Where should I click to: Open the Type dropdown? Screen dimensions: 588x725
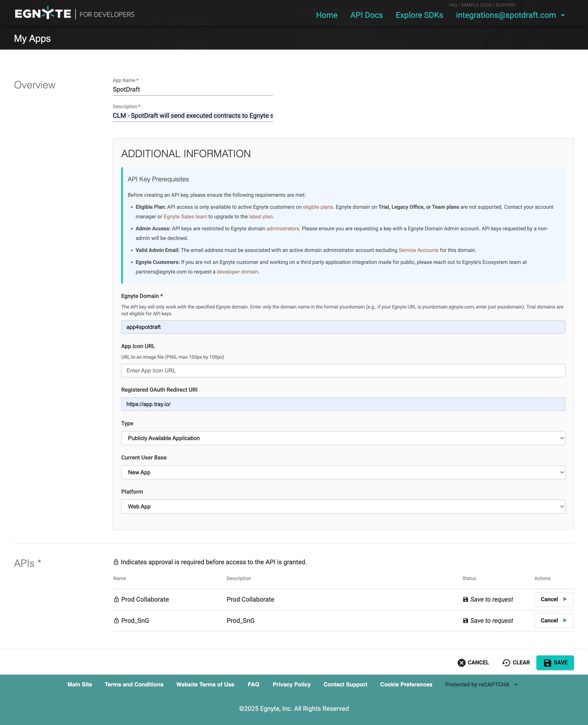tap(343, 438)
